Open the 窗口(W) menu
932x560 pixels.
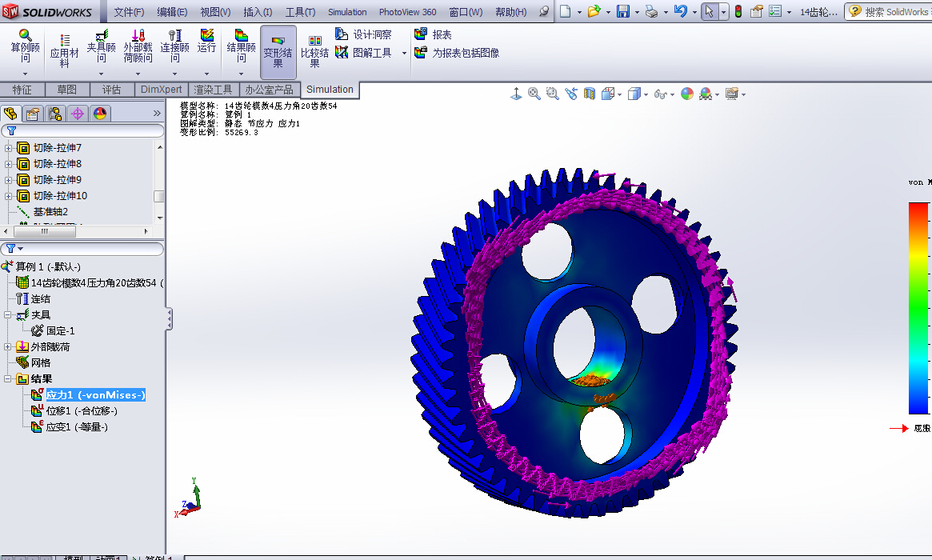pos(466,12)
